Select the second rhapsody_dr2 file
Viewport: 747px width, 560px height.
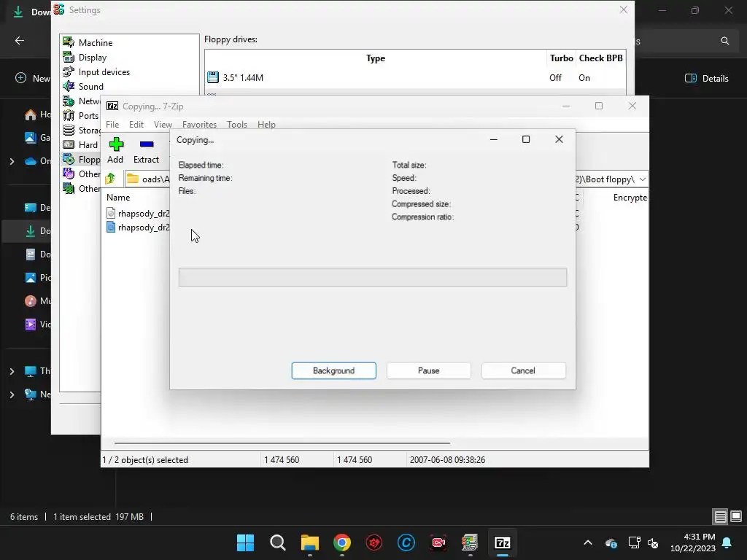(138, 227)
